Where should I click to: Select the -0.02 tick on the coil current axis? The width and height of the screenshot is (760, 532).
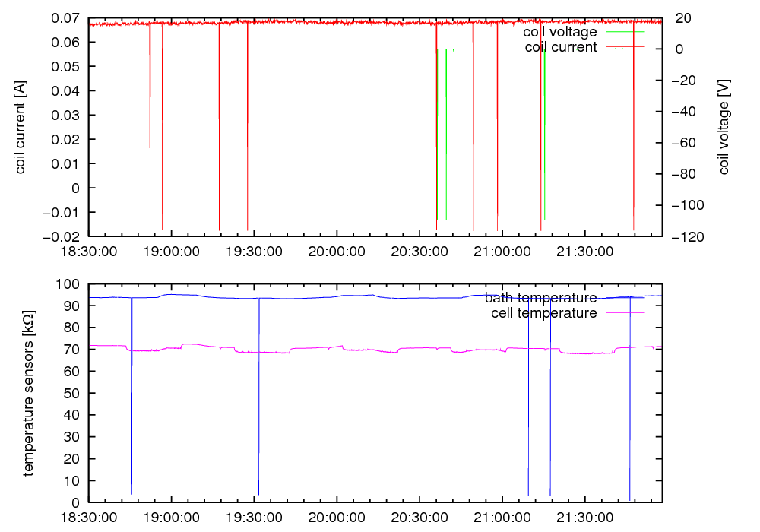click(61, 236)
